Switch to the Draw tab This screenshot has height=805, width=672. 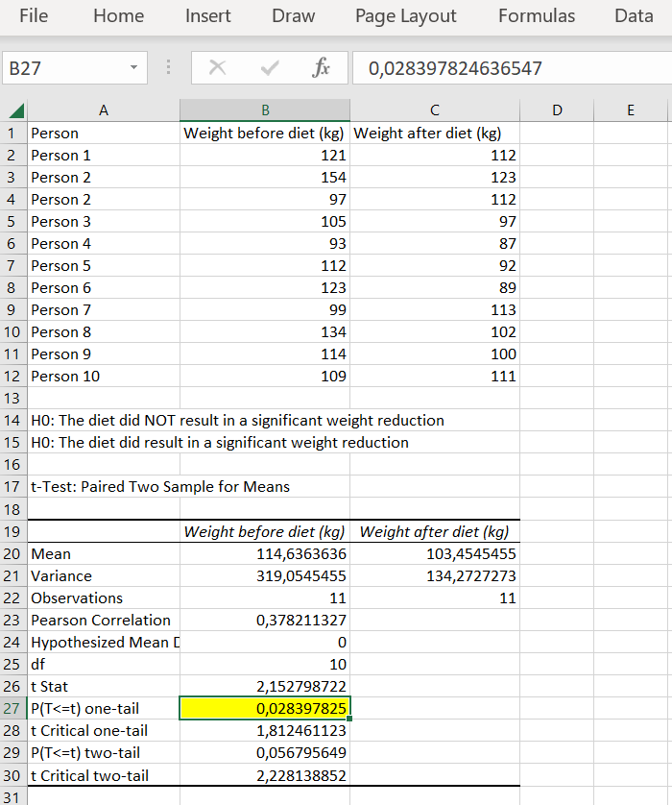point(293,15)
